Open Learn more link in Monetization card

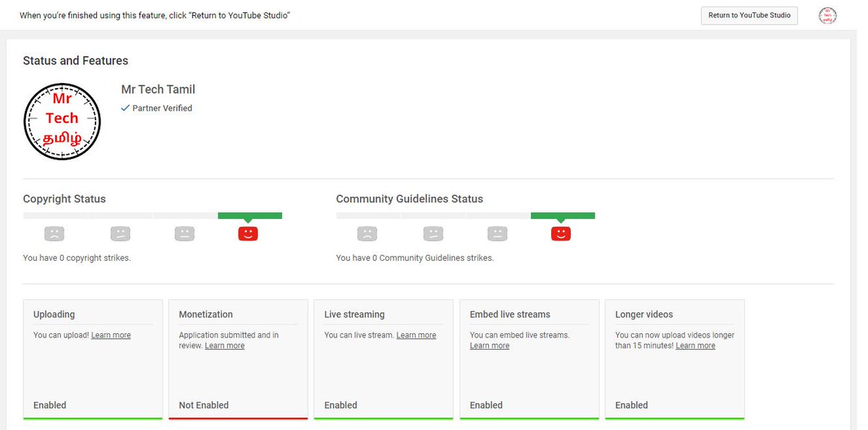(225, 345)
